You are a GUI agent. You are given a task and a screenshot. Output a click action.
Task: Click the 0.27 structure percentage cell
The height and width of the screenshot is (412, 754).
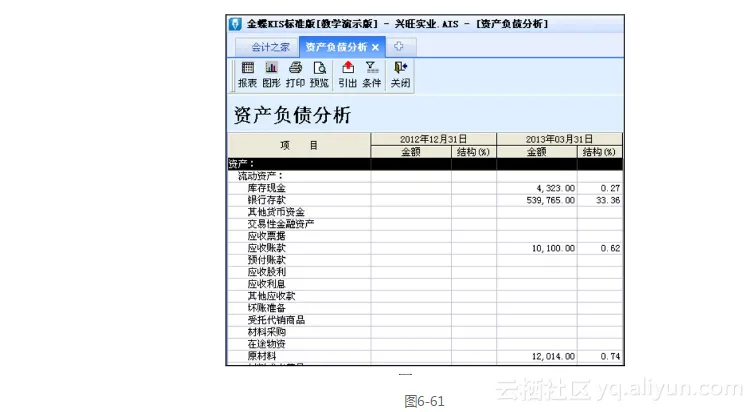click(599, 188)
